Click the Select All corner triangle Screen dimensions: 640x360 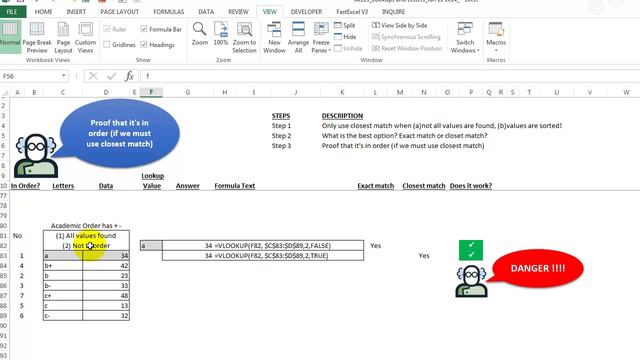pos(4,93)
